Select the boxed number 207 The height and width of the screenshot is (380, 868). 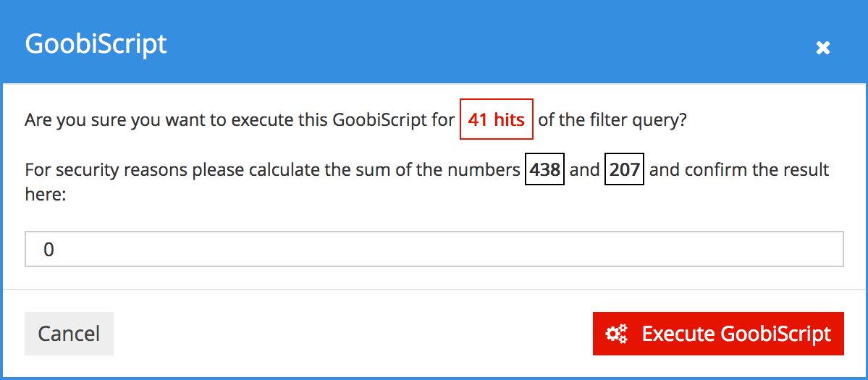pos(624,169)
